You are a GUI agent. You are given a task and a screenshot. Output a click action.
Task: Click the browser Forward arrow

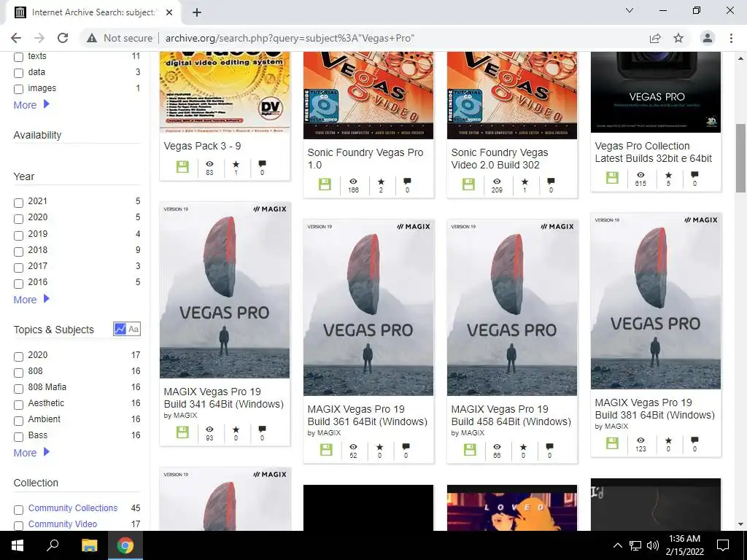(x=39, y=38)
